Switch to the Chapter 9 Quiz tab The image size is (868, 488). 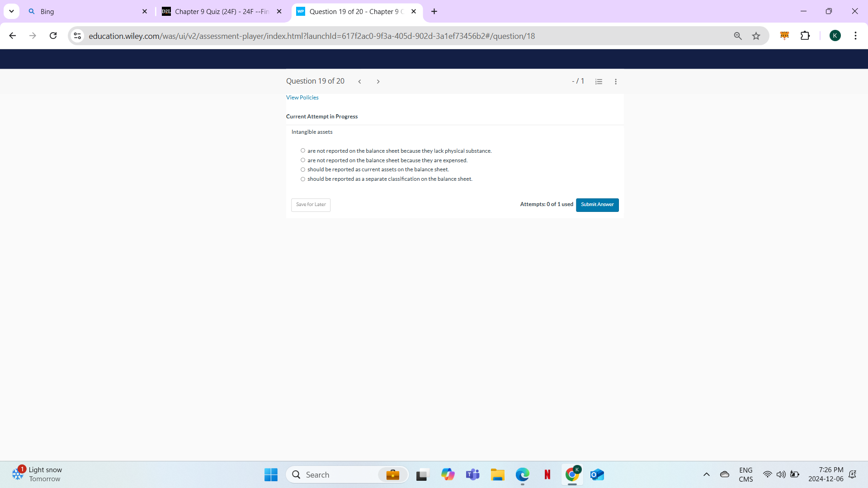click(x=217, y=11)
